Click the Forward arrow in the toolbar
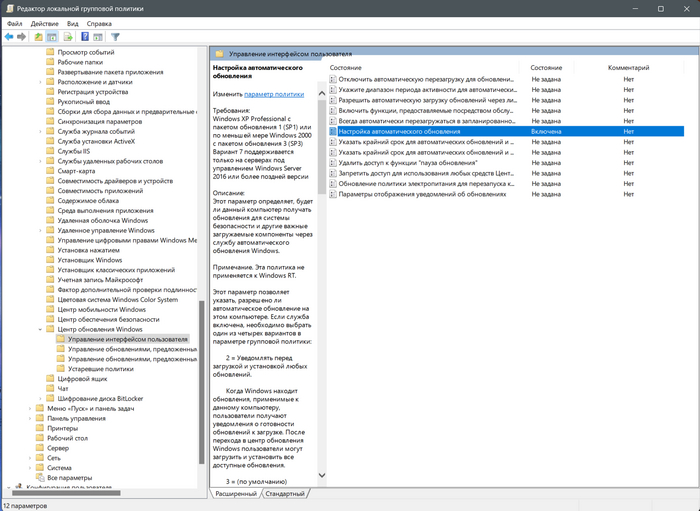Viewport: 700px width, 511px height. tap(21, 37)
